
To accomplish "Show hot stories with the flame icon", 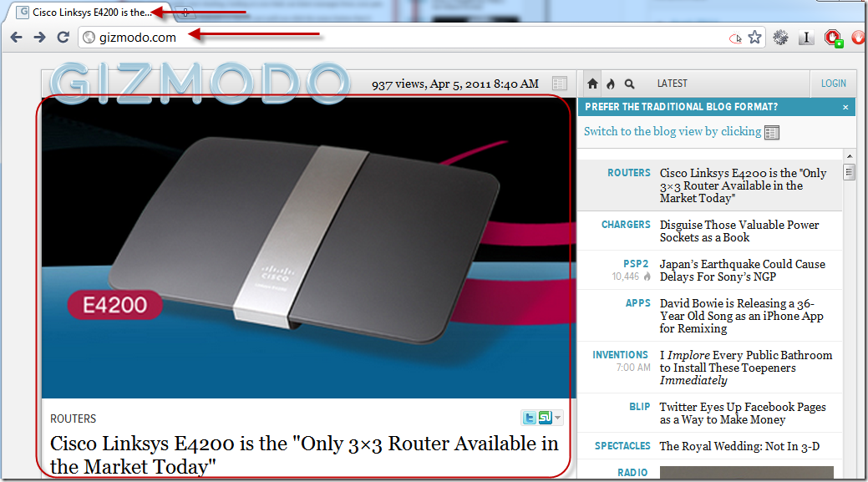I will 611,84.
